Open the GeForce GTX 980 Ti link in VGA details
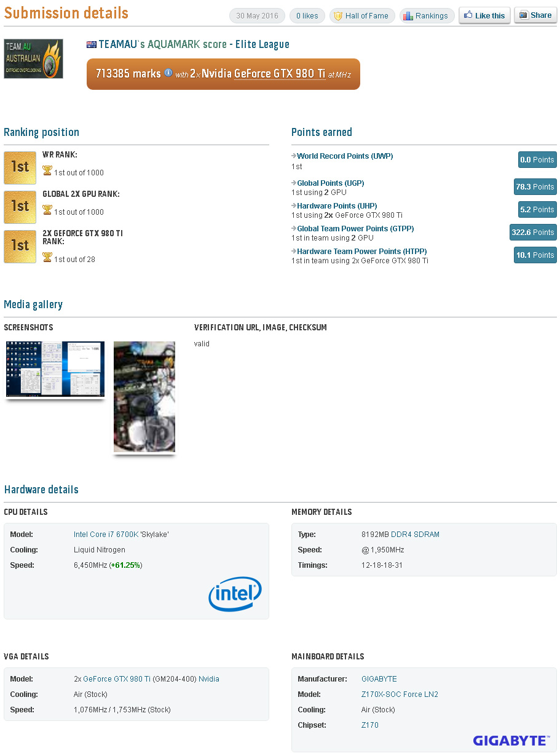The height and width of the screenshot is (756, 560). point(117,679)
